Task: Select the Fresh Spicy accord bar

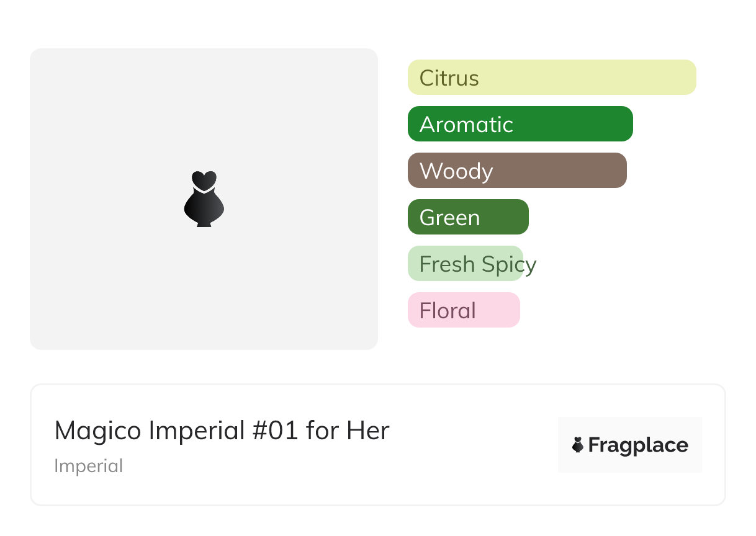Action: [x=466, y=264]
